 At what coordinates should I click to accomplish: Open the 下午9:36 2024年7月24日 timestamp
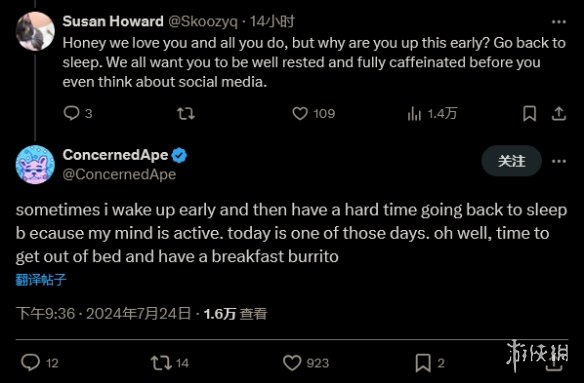pos(104,314)
